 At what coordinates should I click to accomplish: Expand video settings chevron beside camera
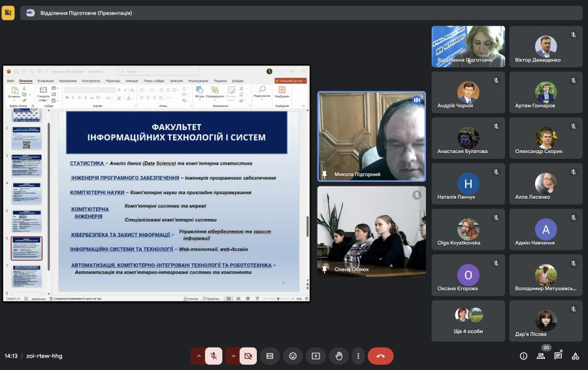tap(233, 356)
